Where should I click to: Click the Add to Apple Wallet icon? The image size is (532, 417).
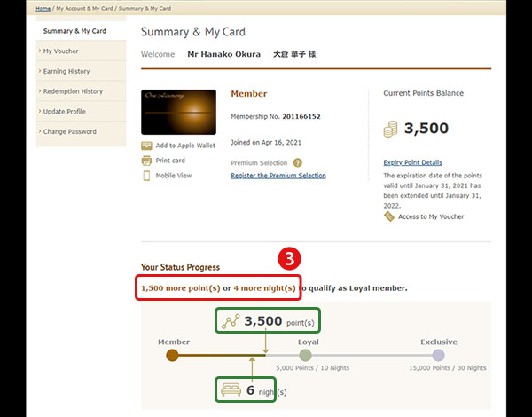click(x=146, y=146)
